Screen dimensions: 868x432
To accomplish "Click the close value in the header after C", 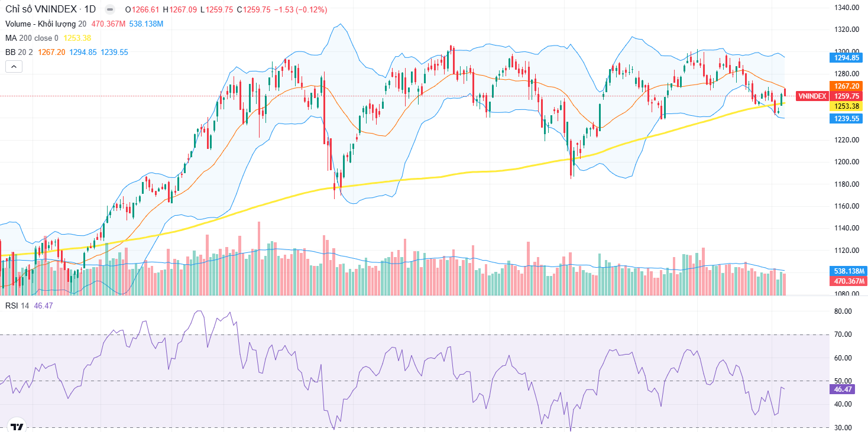I will pos(256,9).
